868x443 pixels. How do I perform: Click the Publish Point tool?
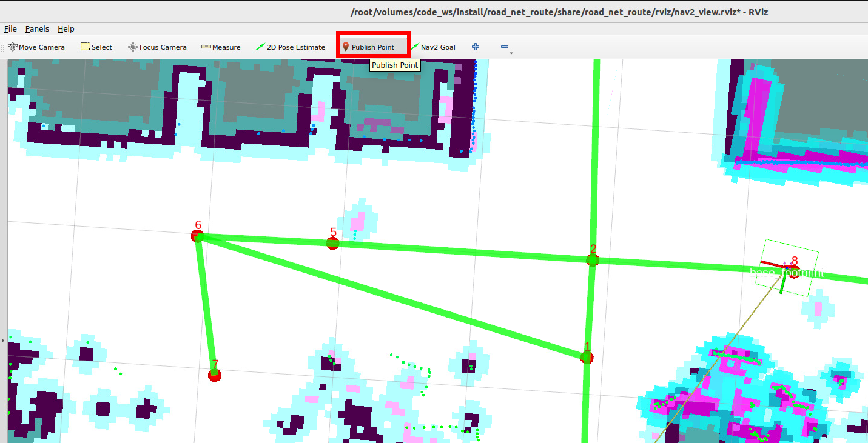368,47
